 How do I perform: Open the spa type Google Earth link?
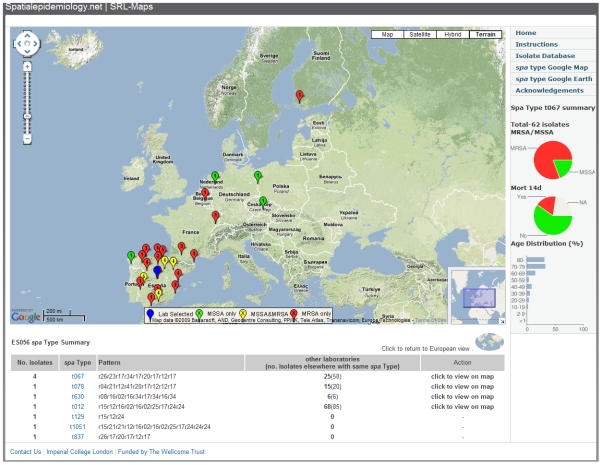(554, 79)
